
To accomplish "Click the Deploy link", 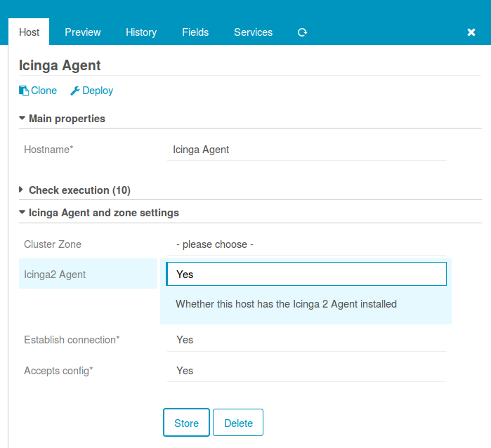I will click(x=92, y=91).
